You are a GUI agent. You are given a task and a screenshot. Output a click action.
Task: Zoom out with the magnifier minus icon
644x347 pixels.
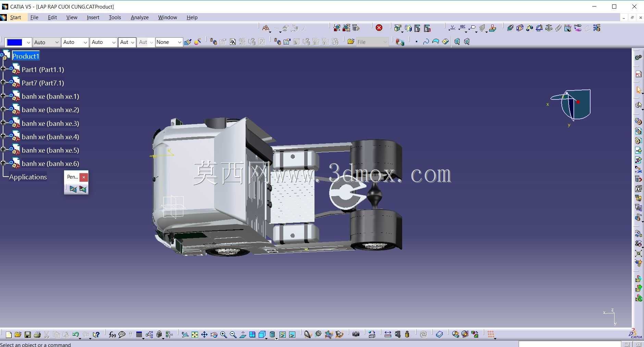coord(233,335)
